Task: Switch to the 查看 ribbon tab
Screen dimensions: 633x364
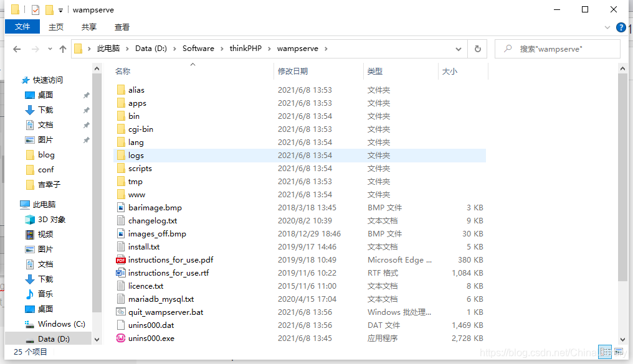Action: pyautogui.click(x=122, y=27)
